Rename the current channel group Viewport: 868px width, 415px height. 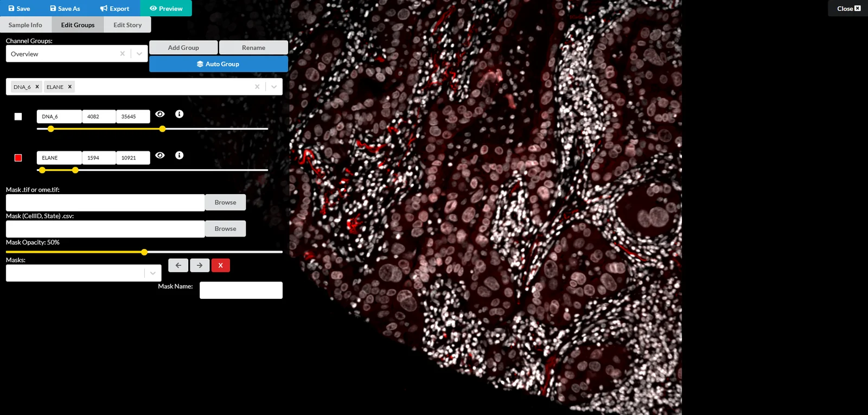coord(253,48)
